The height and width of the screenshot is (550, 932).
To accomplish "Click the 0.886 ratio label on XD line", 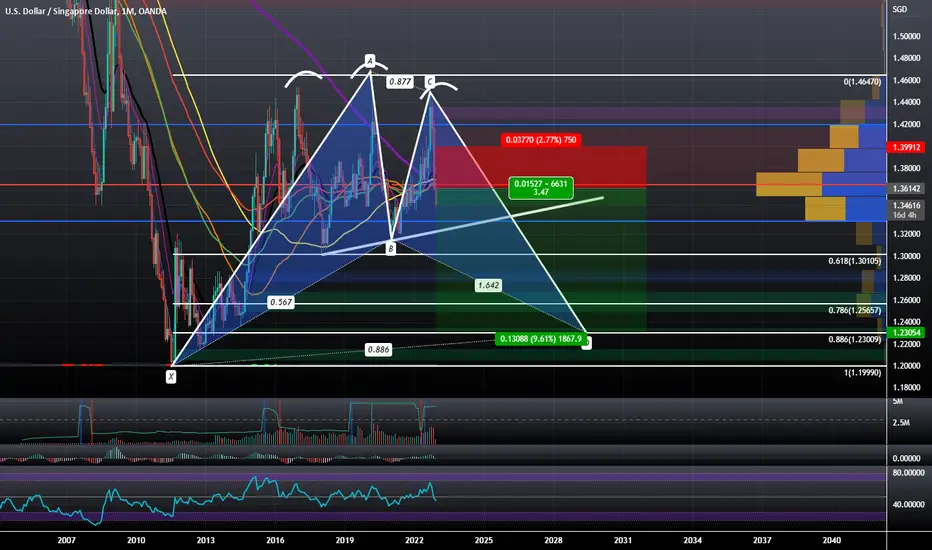I will click(x=378, y=350).
